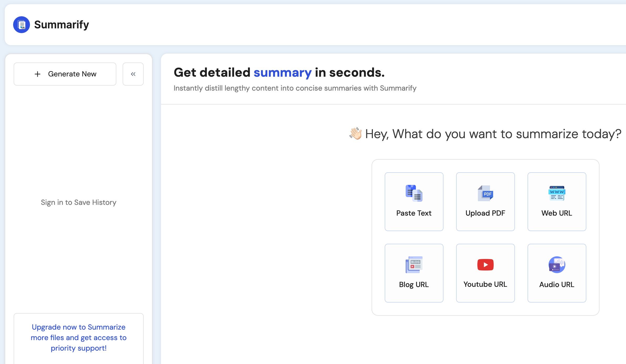
Task: Choose the Web URL label
Action: [x=557, y=213]
